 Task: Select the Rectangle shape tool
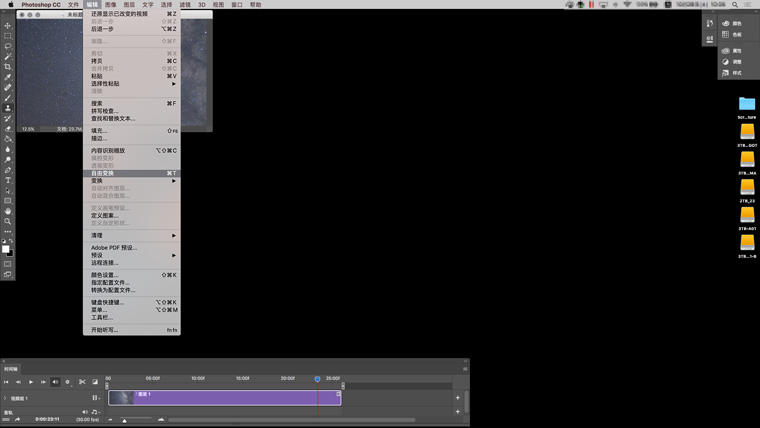coord(8,201)
